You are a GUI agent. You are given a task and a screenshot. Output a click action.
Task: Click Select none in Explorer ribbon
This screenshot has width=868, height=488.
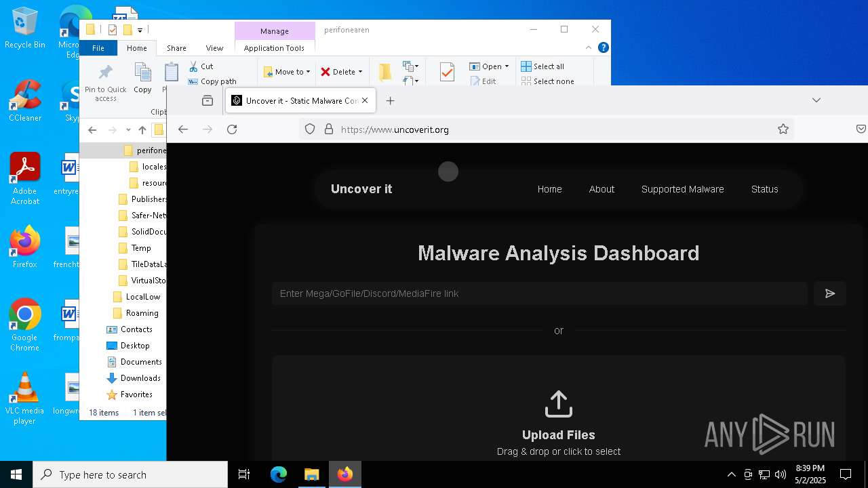(547, 81)
